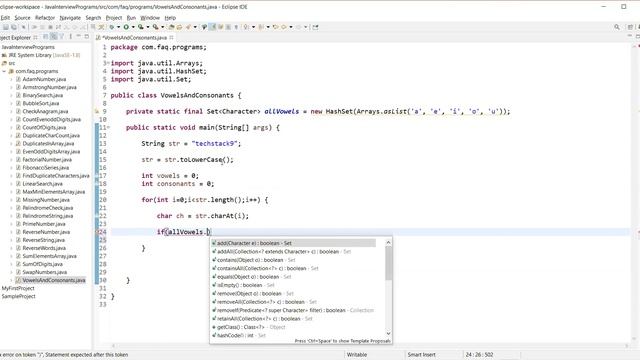
Task: Click the Last Edit Location icon
Action: tap(276, 27)
